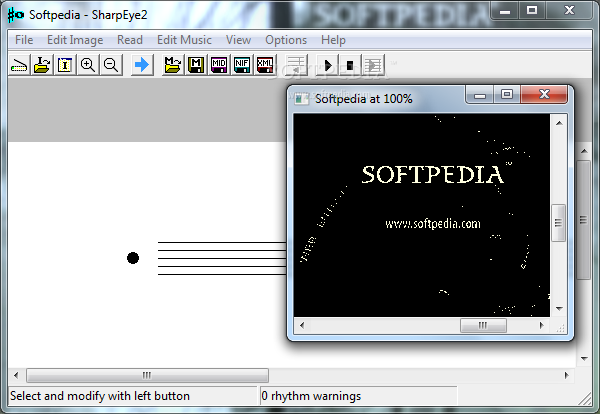Click the '0 rhythm warnings' status text
Image resolution: width=600 pixels, height=414 pixels.
311,396
